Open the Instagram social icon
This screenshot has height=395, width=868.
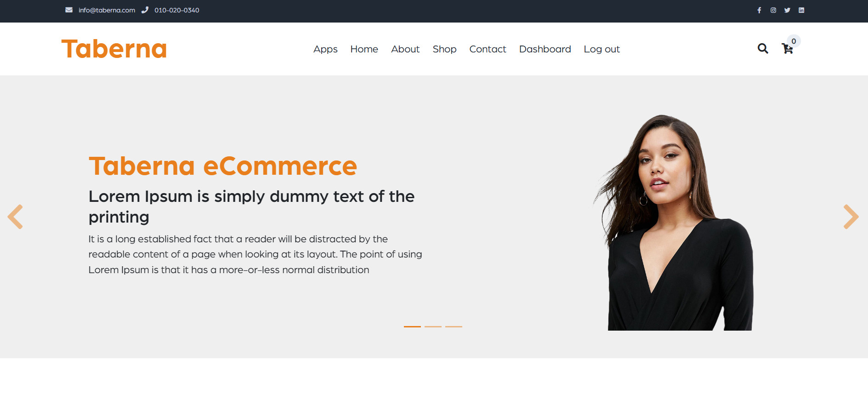pyautogui.click(x=773, y=10)
